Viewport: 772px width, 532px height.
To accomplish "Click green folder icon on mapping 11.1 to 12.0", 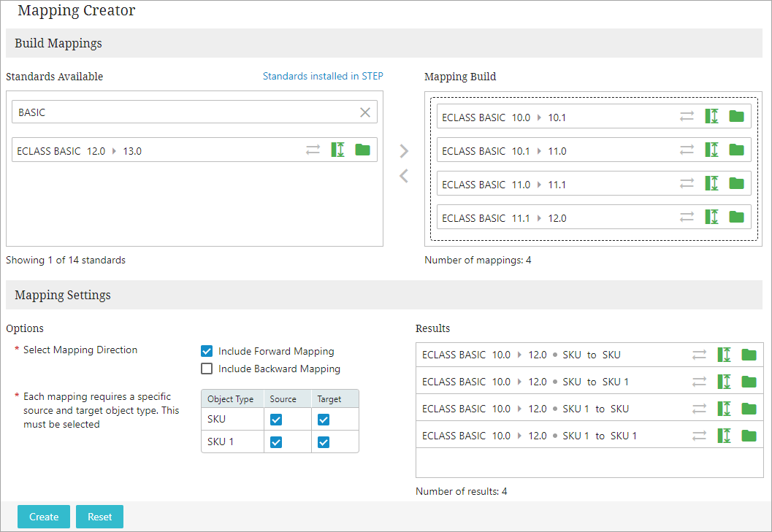I will (736, 217).
